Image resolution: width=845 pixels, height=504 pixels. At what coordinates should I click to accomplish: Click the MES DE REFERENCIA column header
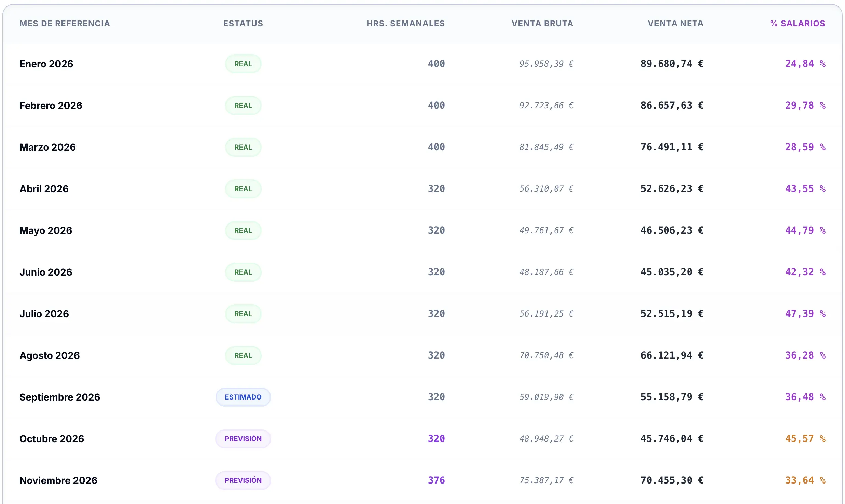pos(65,24)
